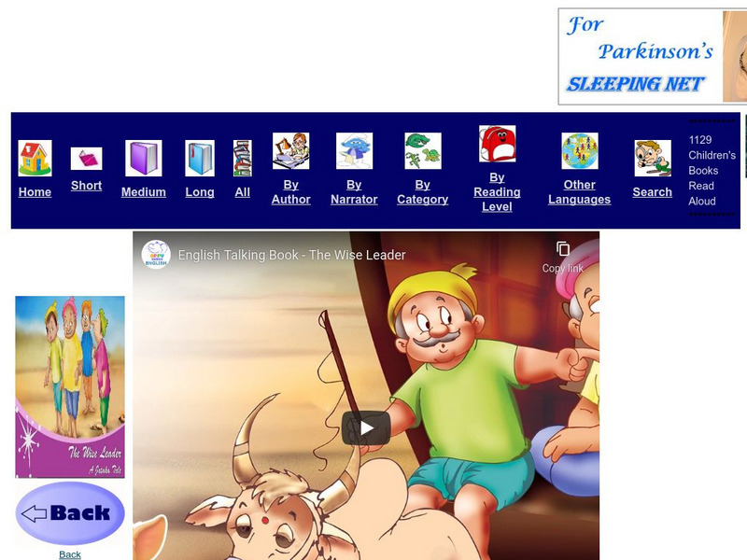
Task: Open the Home text link
Action: pos(35,192)
